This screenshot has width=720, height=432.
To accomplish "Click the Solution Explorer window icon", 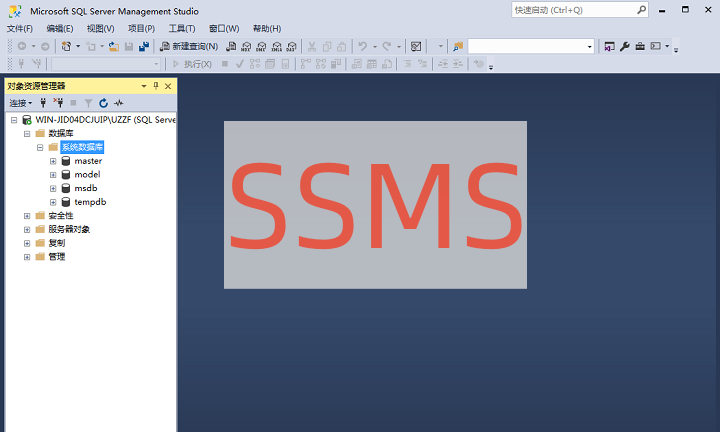I will pyautogui.click(x=609, y=46).
